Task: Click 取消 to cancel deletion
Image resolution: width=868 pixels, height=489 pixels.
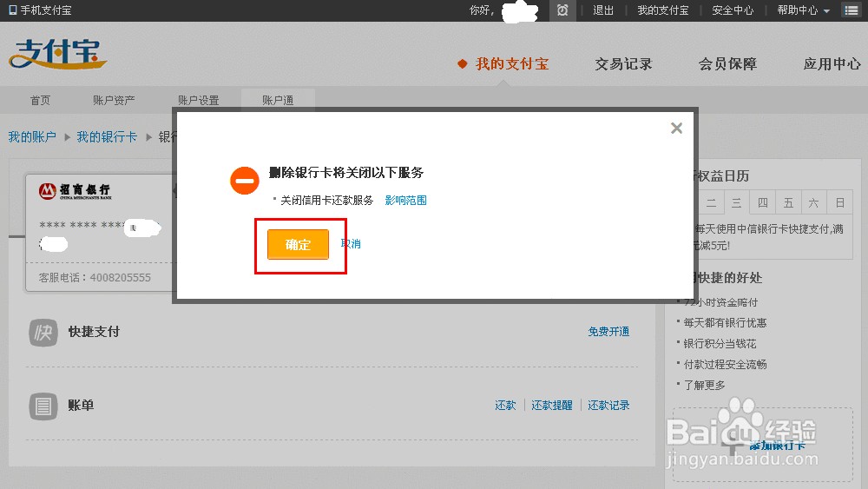Action: pos(351,244)
